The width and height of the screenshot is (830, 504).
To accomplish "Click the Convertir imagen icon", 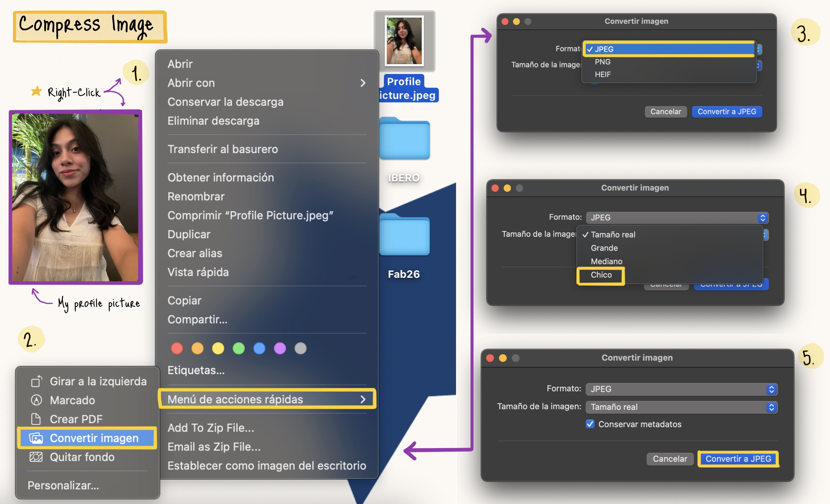I will click(x=36, y=438).
